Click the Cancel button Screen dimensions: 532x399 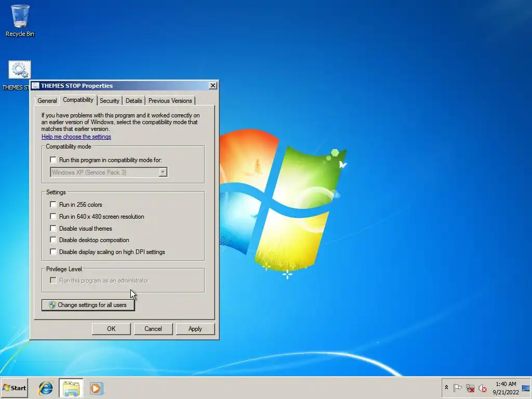coord(153,329)
